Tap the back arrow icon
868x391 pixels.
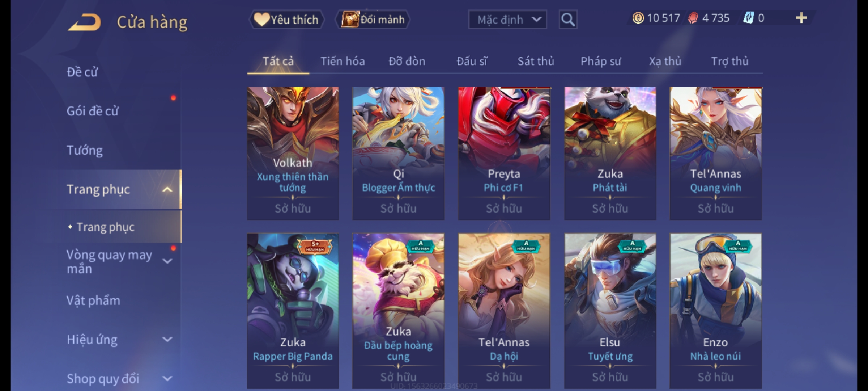tap(84, 22)
